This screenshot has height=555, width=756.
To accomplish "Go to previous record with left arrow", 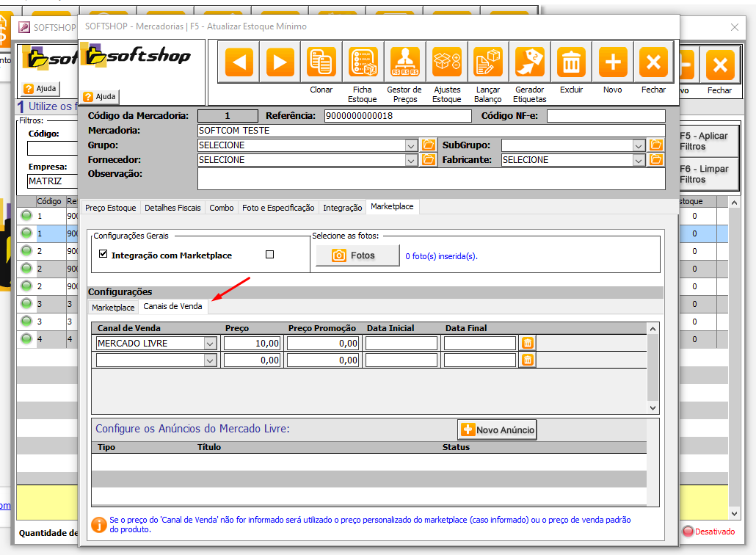I will point(238,63).
